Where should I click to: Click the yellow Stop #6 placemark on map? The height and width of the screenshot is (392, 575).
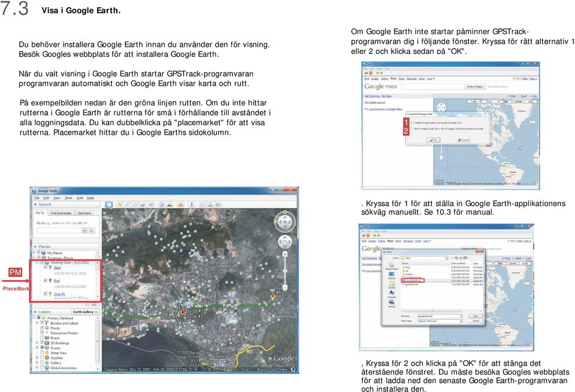point(273,298)
